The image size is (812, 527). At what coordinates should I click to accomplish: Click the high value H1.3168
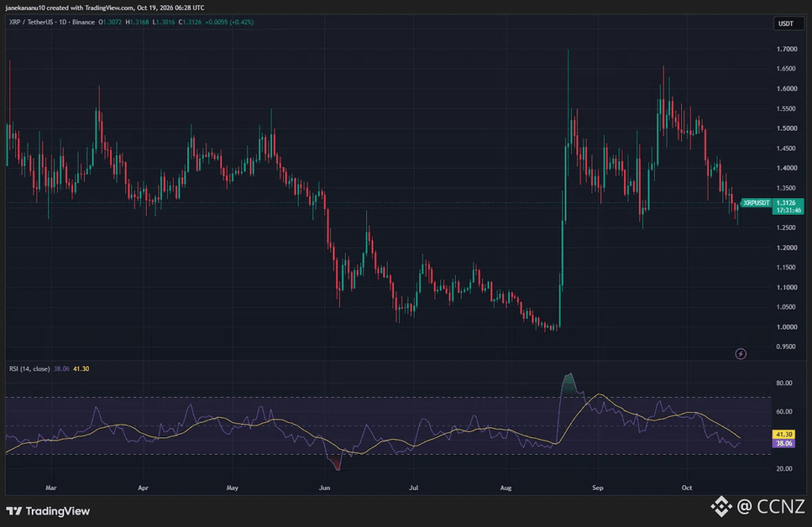point(137,22)
